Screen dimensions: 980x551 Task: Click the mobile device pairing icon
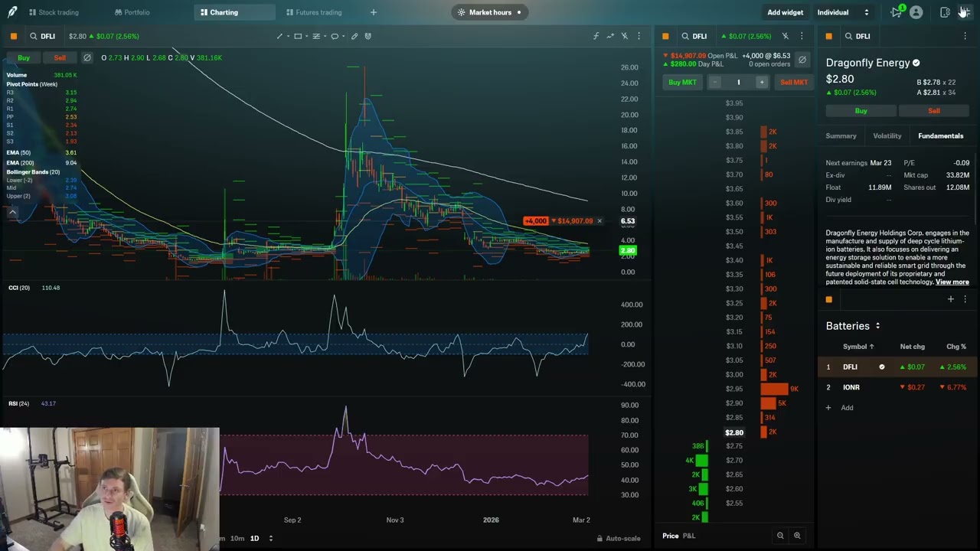coord(945,12)
